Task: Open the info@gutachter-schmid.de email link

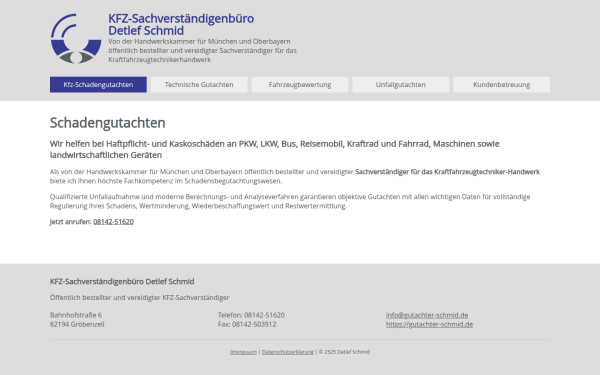Action: tap(427, 315)
